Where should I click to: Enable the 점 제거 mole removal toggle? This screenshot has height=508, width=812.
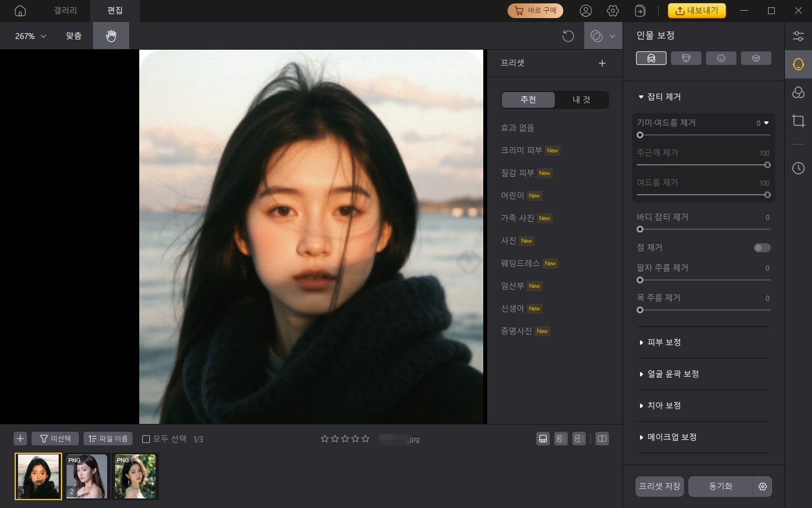click(x=762, y=248)
